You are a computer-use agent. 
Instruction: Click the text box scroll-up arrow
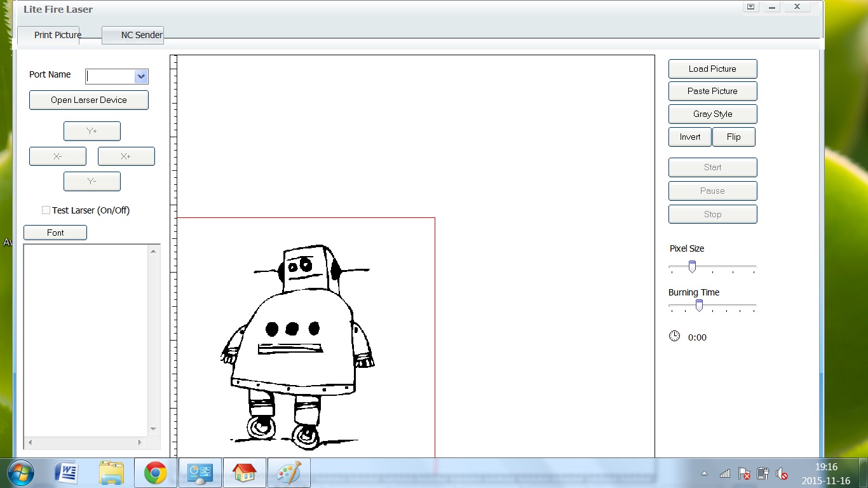point(153,252)
